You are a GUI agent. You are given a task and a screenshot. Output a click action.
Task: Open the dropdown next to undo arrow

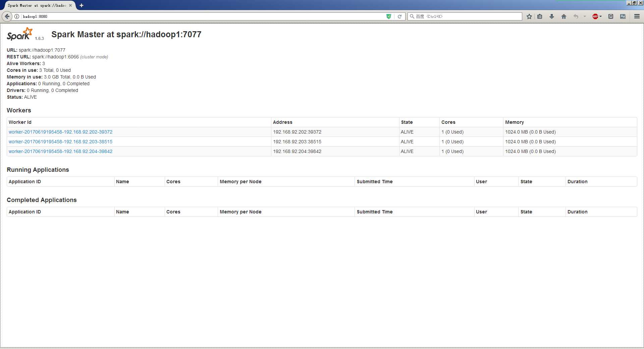[585, 16]
